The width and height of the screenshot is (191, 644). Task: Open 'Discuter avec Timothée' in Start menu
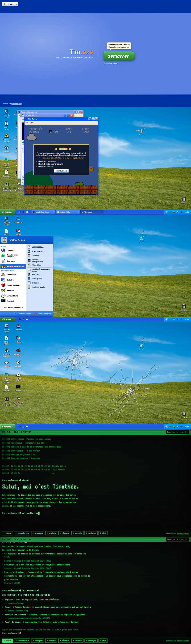point(13,256)
